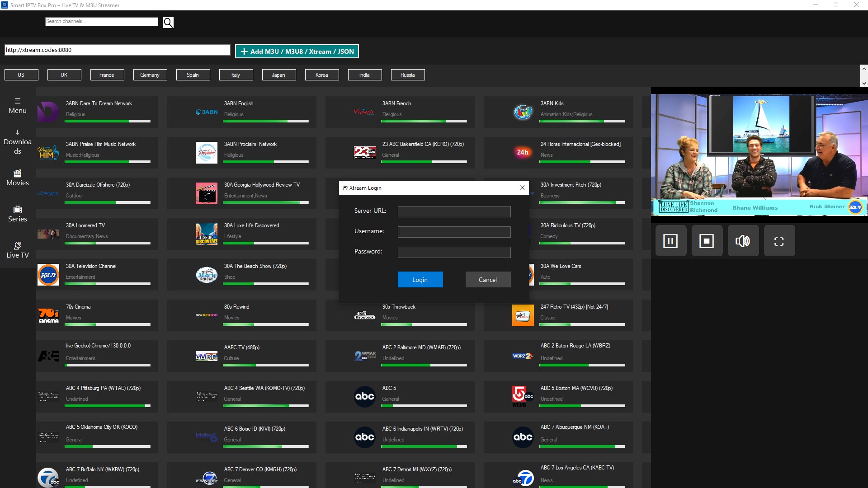
Task: Go to the Movies section
Action: (x=18, y=178)
